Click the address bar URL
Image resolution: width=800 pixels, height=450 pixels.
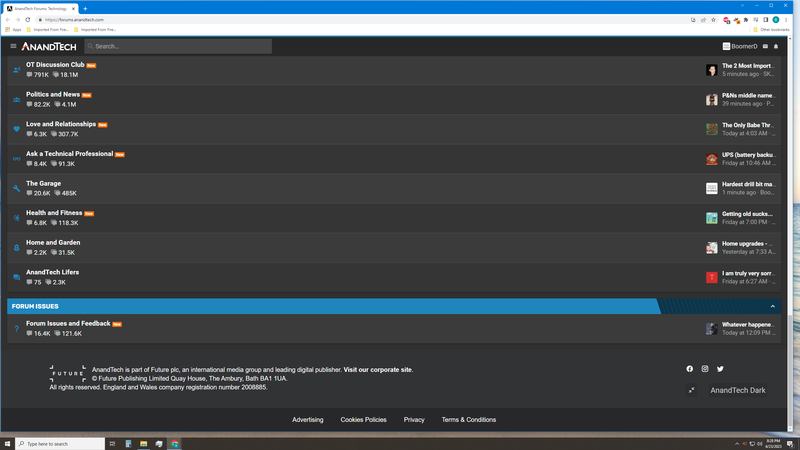74,20
